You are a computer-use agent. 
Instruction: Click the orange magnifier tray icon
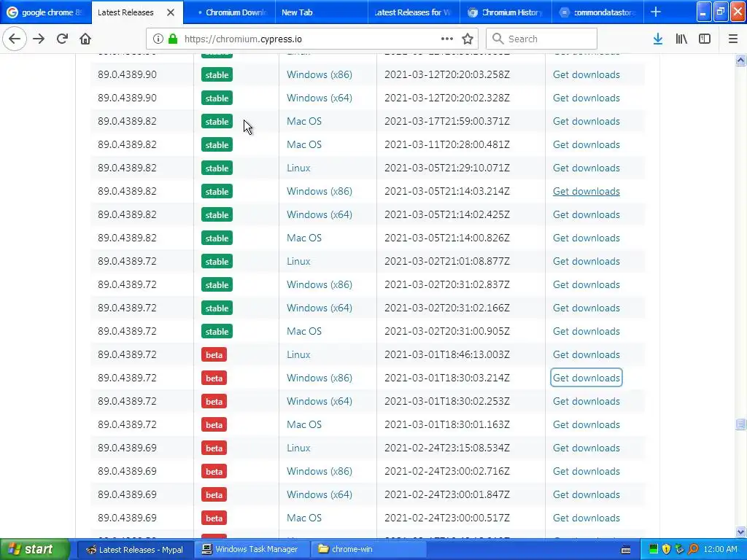693,549
